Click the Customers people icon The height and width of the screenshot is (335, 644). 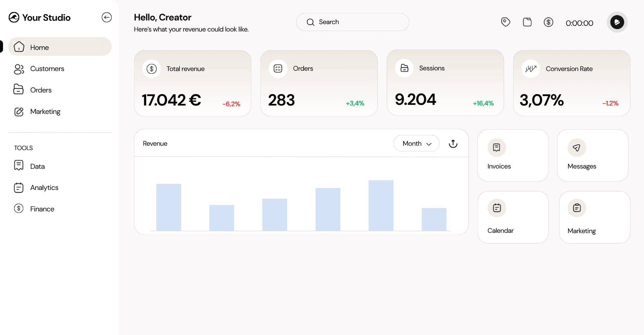coord(19,69)
